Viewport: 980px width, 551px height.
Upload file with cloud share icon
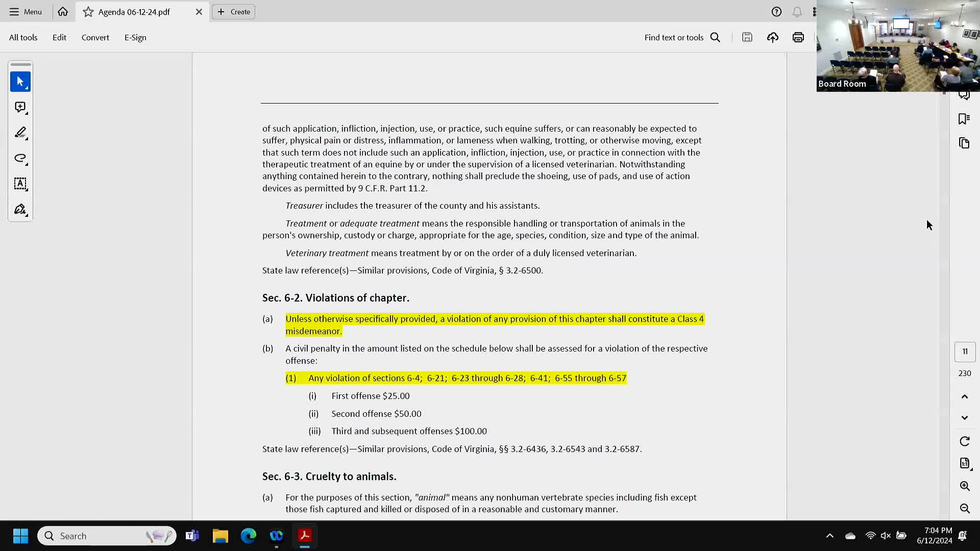tap(772, 37)
